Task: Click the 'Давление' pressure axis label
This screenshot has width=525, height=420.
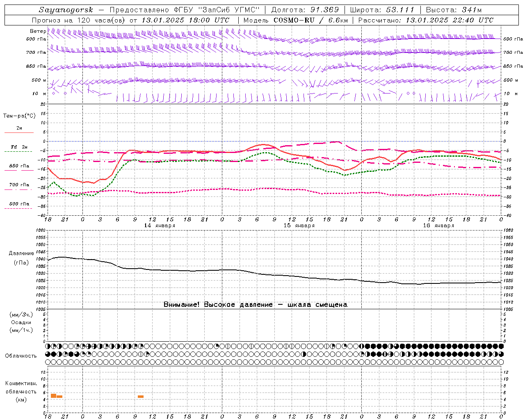Action: point(21,253)
